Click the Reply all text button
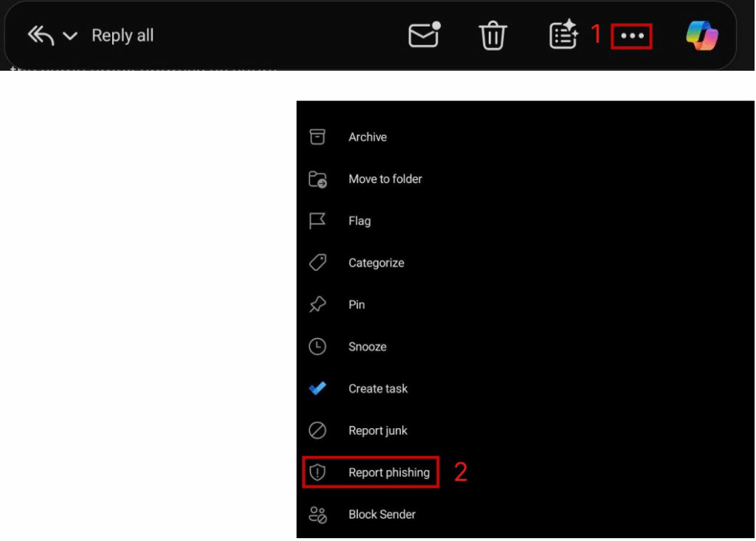 tap(123, 35)
